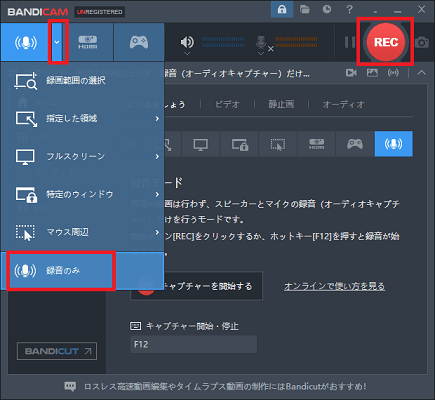Open the BANDICUT button
Image resolution: width=435 pixels, height=400 pixels.
coord(57,351)
